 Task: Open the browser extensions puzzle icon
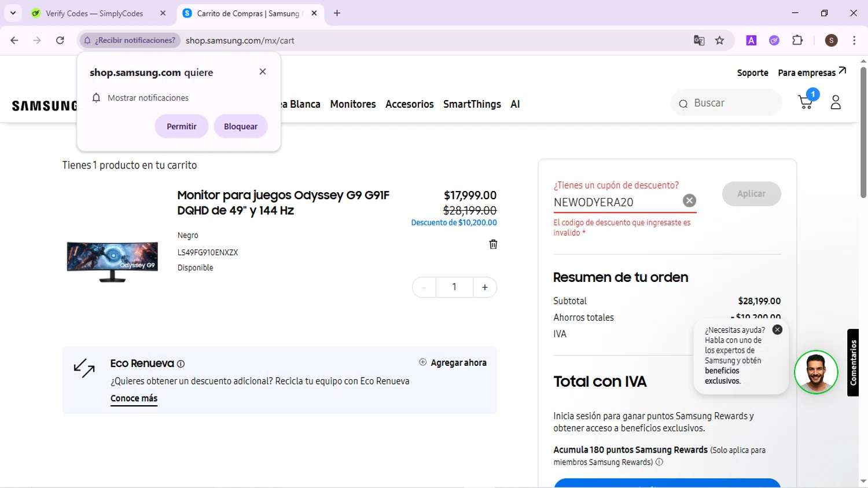pyautogui.click(x=797, y=41)
